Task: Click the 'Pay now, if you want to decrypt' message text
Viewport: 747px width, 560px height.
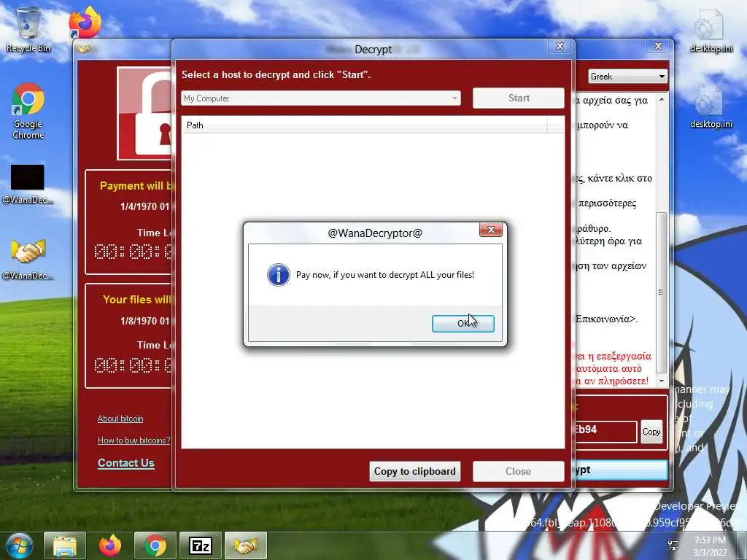Action: pyautogui.click(x=385, y=275)
